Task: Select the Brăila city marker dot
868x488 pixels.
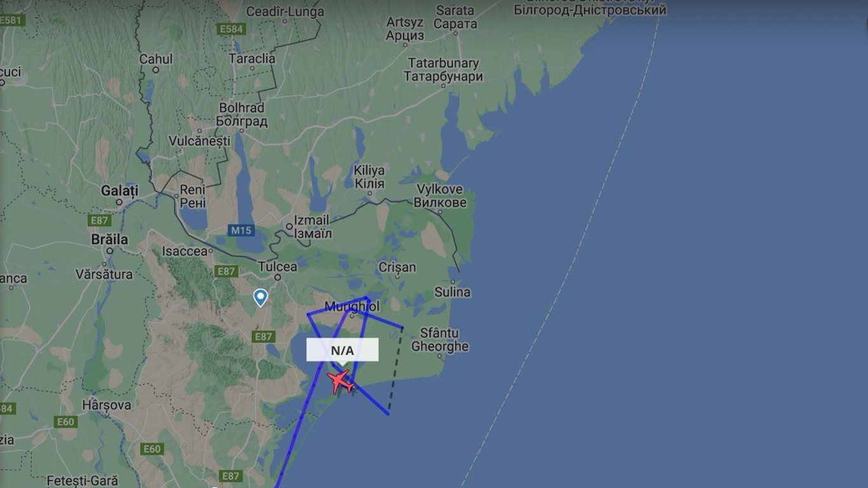Action: tap(109, 251)
